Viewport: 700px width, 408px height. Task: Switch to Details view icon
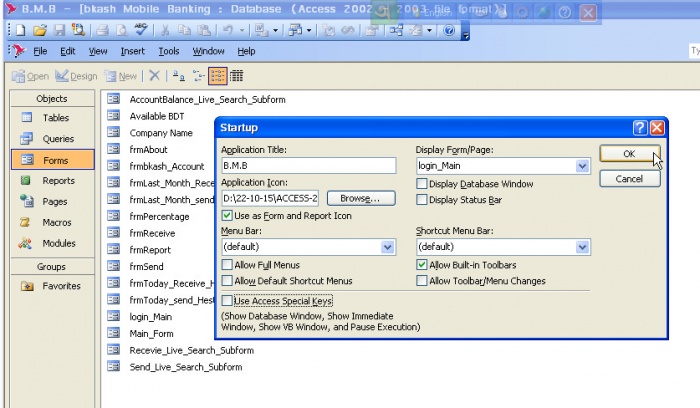coord(237,76)
